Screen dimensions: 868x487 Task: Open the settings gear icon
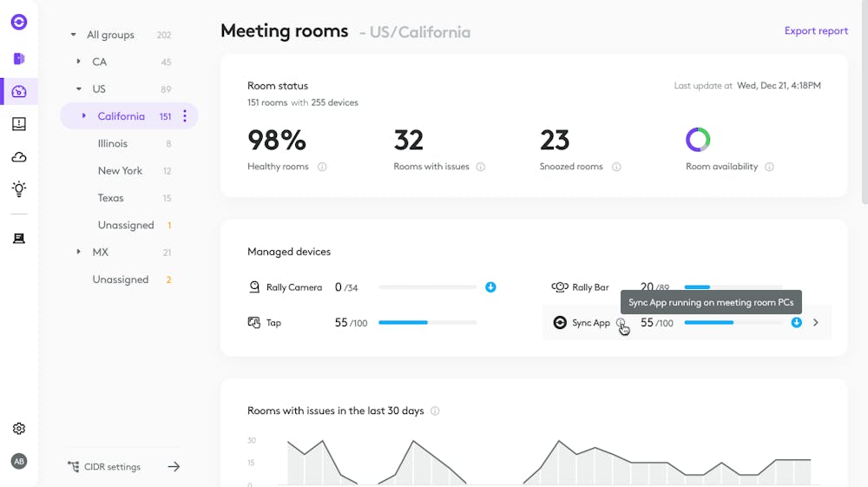point(19,429)
